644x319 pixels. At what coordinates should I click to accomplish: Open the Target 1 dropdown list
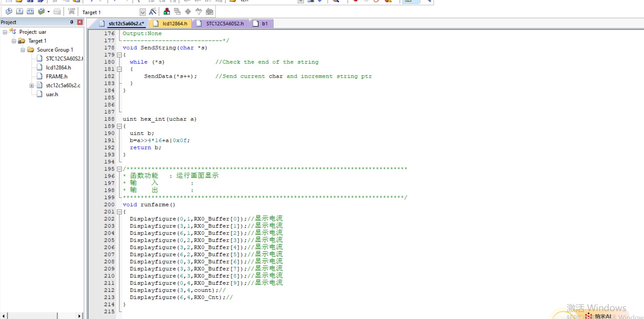tap(142, 12)
